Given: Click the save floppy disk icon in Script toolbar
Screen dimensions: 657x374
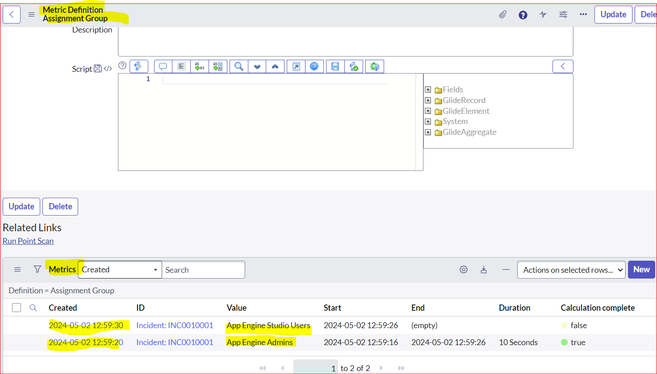Looking at the screenshot, I should (335, 66).
